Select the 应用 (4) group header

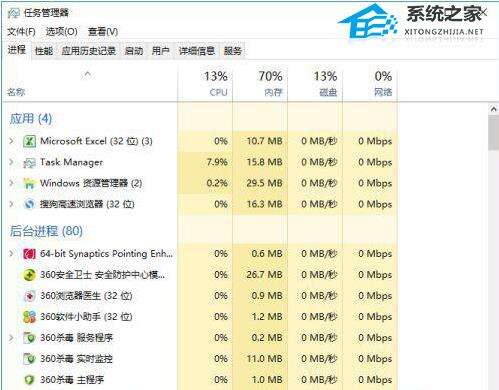[31, 119]
